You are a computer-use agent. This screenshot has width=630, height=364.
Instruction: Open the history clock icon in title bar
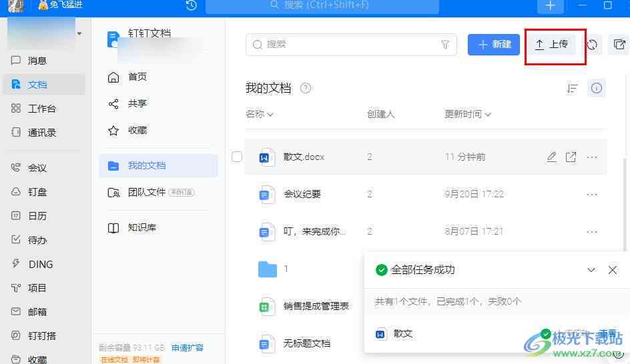click(192, 5)
